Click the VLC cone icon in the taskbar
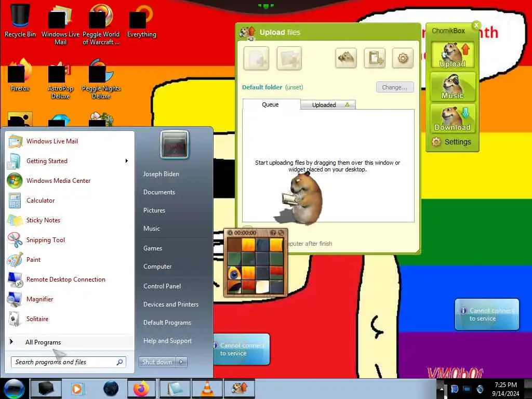This screenshot has width=532, height=399. 207,389
